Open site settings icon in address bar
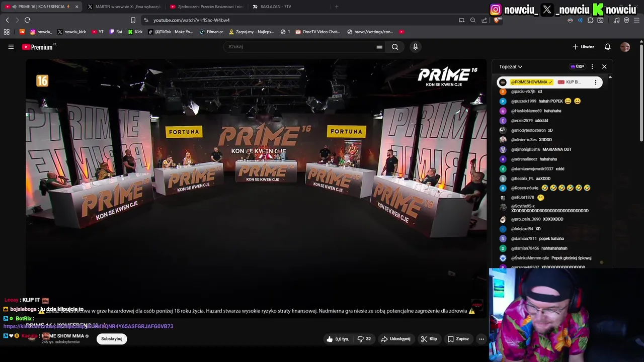 pos(146,20)
